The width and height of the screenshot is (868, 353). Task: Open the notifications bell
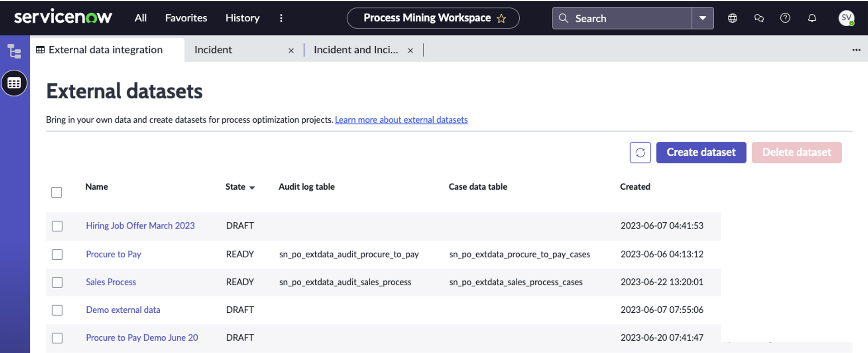[812, 18]
